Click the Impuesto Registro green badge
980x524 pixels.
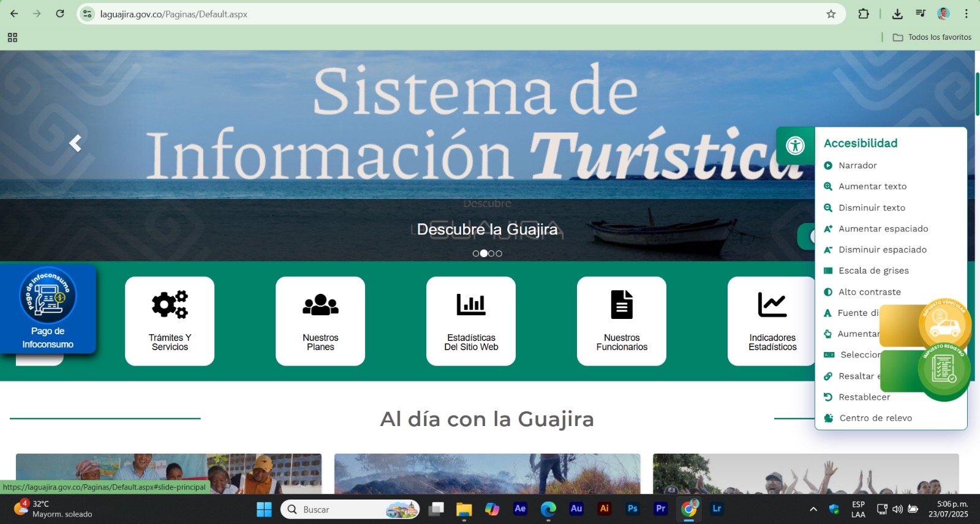pos(943,370)
